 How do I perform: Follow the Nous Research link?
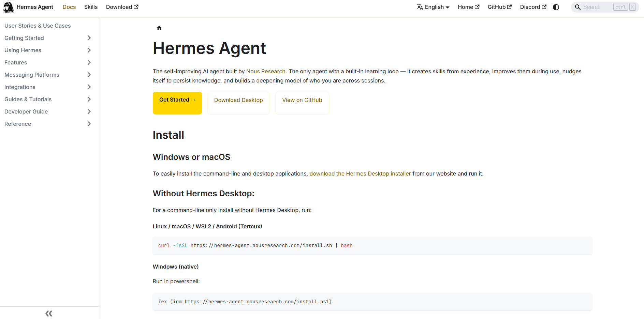[266, 71]
